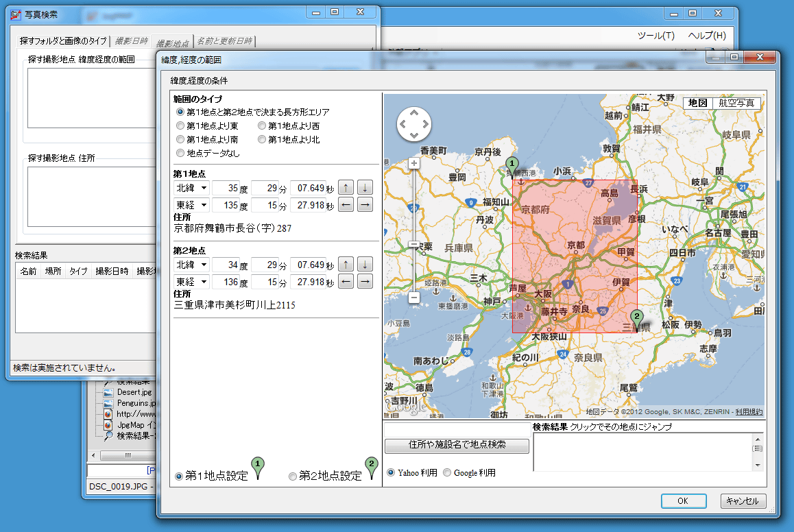The image size is (794, 532).
Task: Click the left arrow for second point longitude
Action: pyautogui.click(x=346, y=282)
